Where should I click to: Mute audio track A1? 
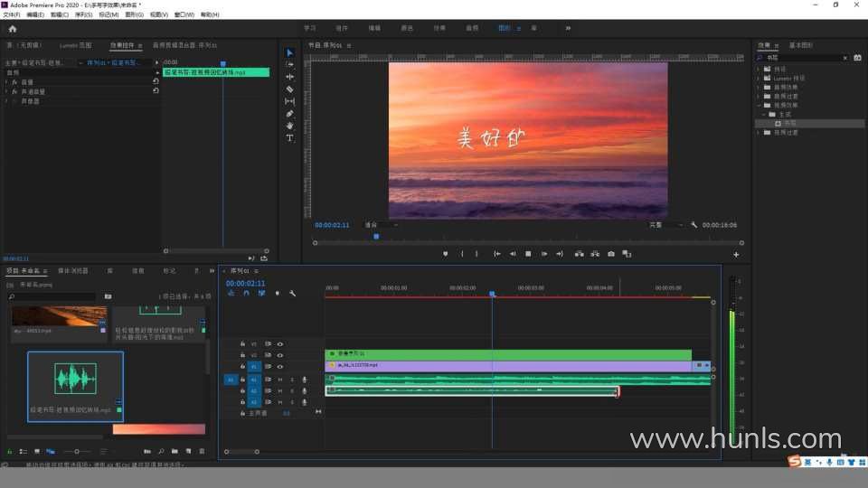pos(280,380)
